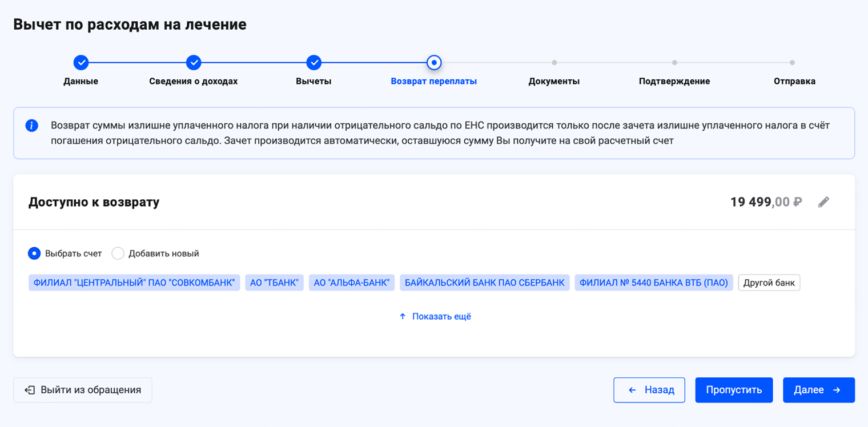The width and height of the screenshot is (868, 427).
Task: Click the checkmark icon above «Данные»
Action: [82, 62]
